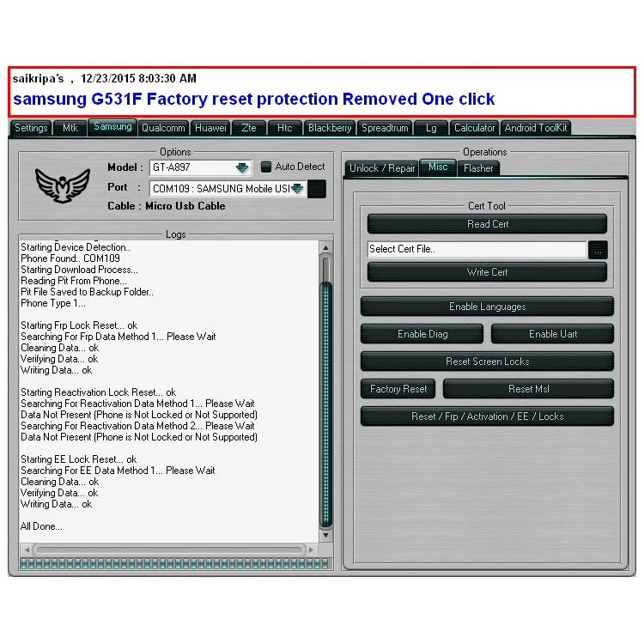
Task: Open the Qualcomm tab
Action: [x=163, y=128]
